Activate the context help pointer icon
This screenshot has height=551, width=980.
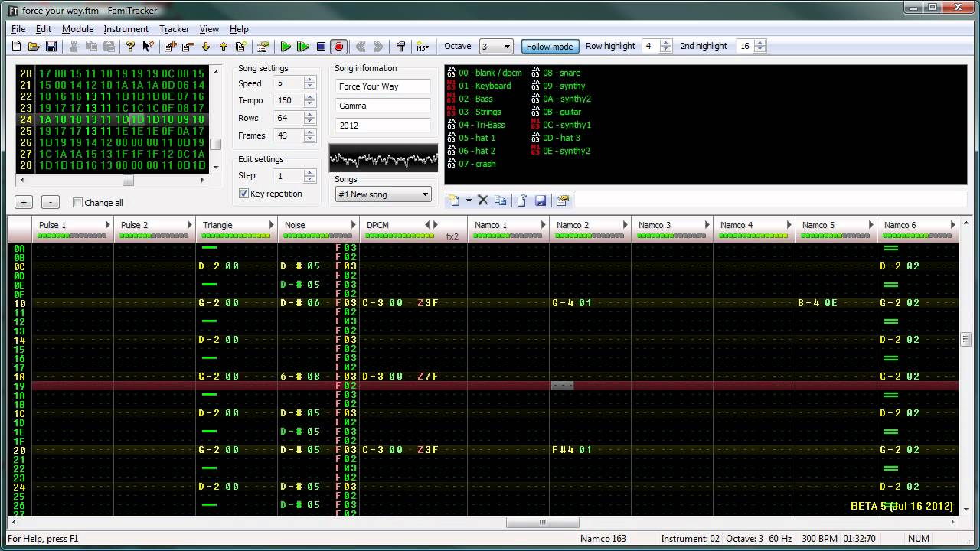coord(148,47)
